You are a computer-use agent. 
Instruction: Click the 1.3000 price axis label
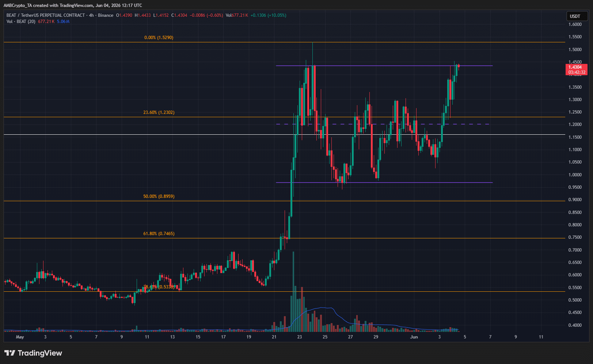point(575,100)
